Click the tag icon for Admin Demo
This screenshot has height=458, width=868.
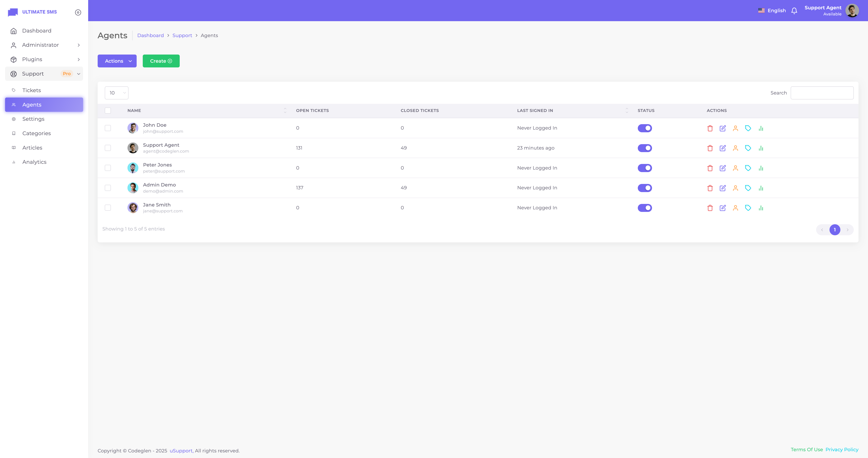click(x=748, y=188)
